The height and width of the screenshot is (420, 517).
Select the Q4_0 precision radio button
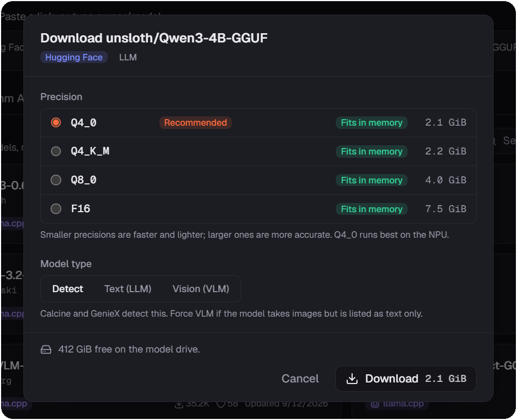click(56, 122)
